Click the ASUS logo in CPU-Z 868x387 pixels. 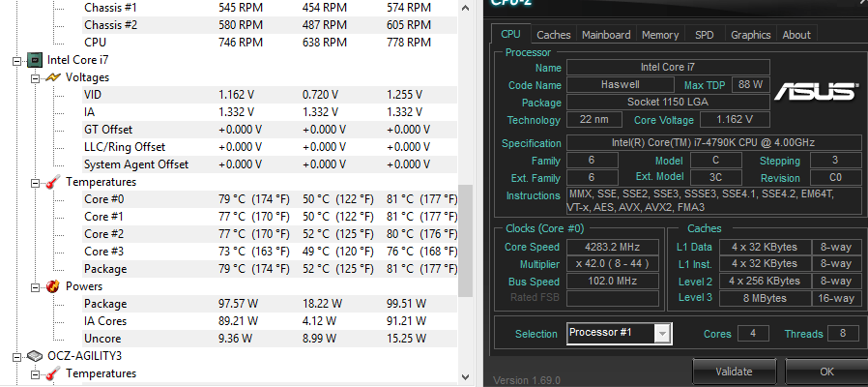click(x=816, y=91)
